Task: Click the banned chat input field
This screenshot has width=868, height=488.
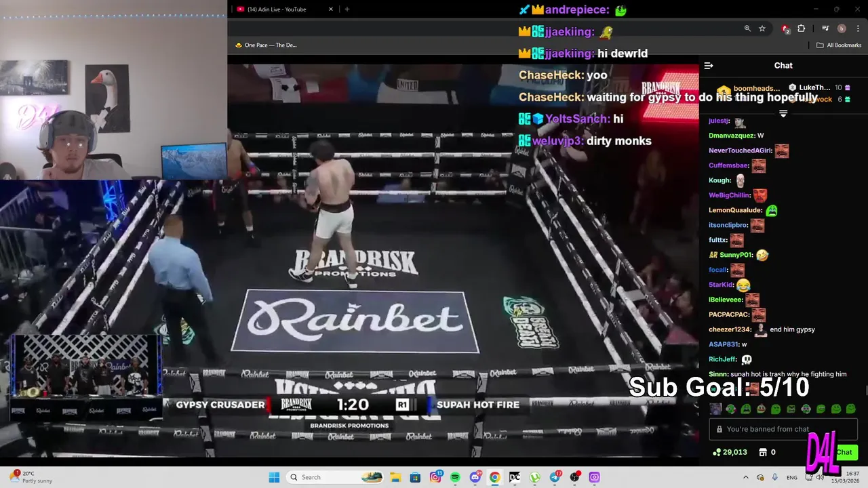Action: pyautogui.click(x=783, y=429)
